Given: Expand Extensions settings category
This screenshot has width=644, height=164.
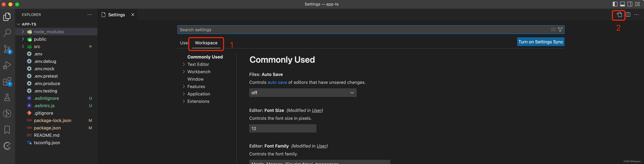Looking at the screenshot, I should (x=184, y=101).
